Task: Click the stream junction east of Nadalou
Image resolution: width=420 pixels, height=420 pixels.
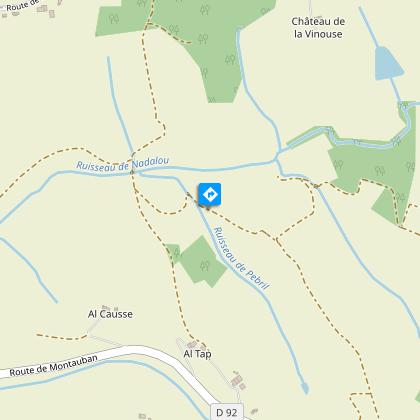Action: point(277,157)
